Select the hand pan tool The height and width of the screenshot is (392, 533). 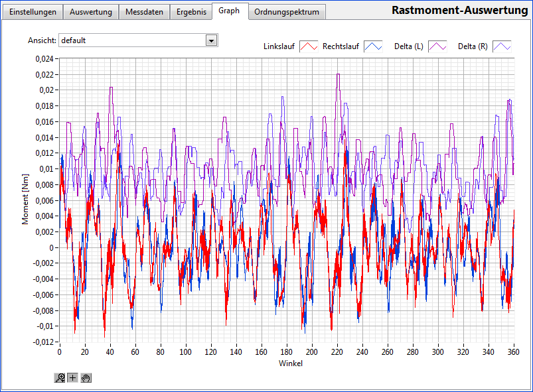(x=86, y=377)
